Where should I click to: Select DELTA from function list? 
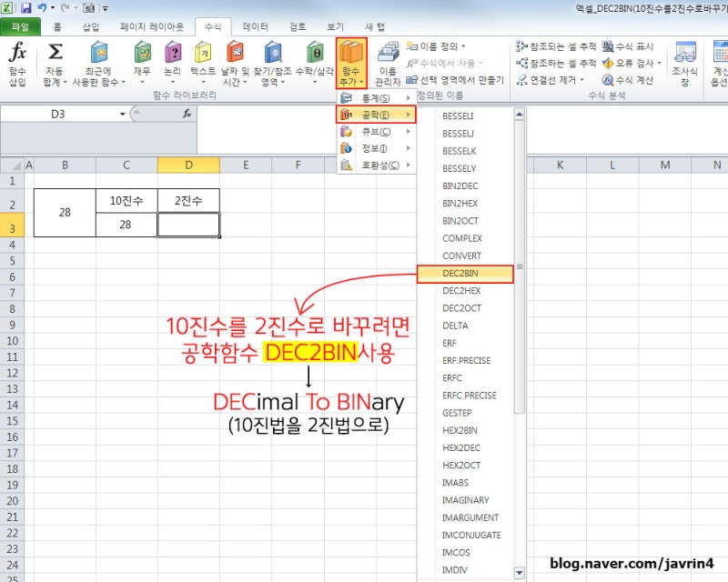coord(465,326)
